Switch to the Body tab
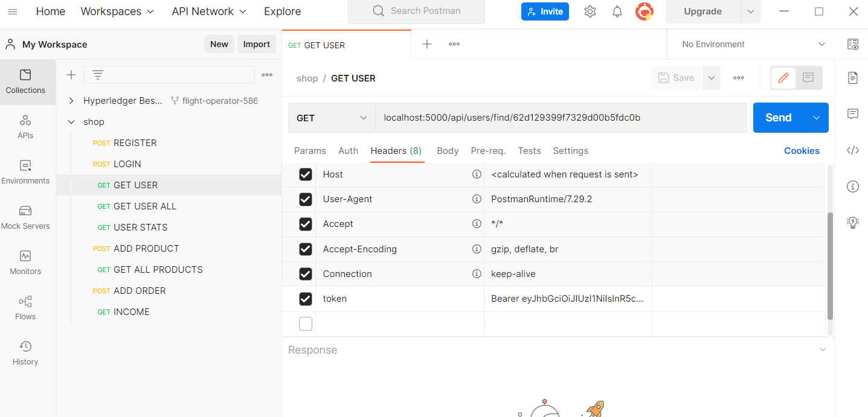 pyautogui.click(x=448, y=151)
